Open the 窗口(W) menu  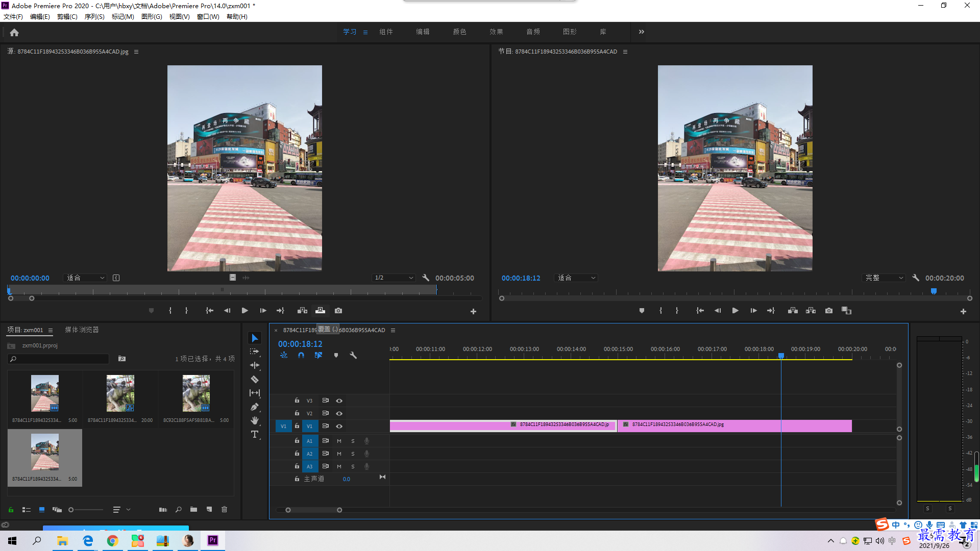click(x=208, y=16)
